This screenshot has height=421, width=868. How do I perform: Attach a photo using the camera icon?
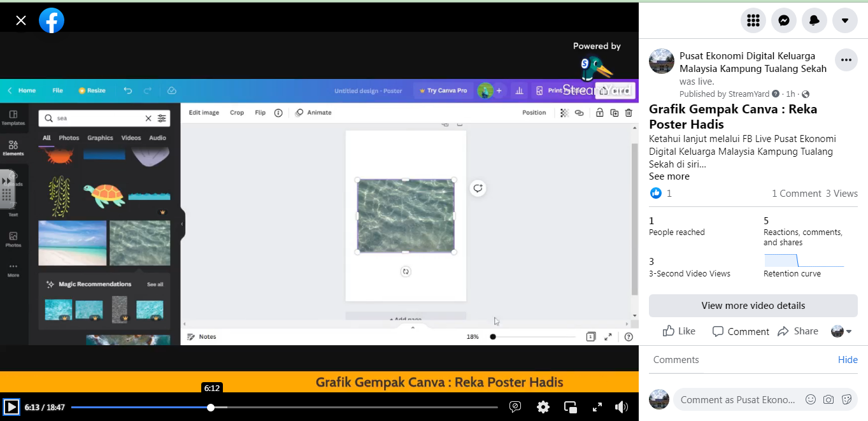pyautogui.click(x=829, y=399)
